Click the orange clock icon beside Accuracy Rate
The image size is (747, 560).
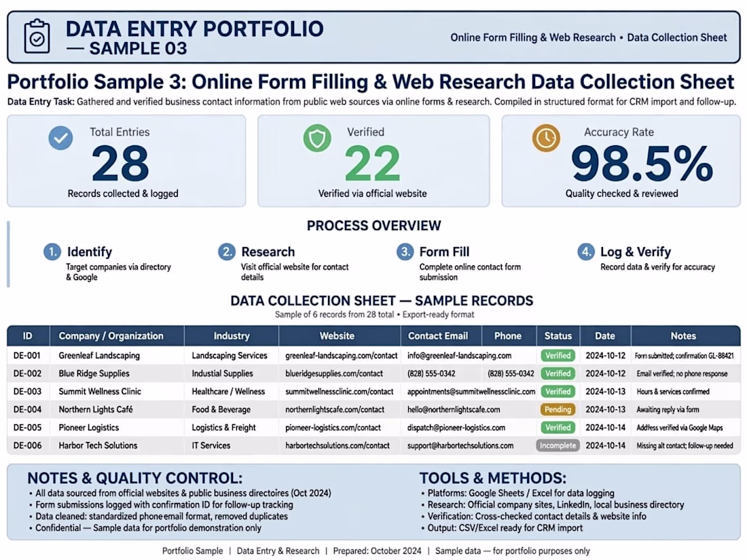(x=546, y=138)
